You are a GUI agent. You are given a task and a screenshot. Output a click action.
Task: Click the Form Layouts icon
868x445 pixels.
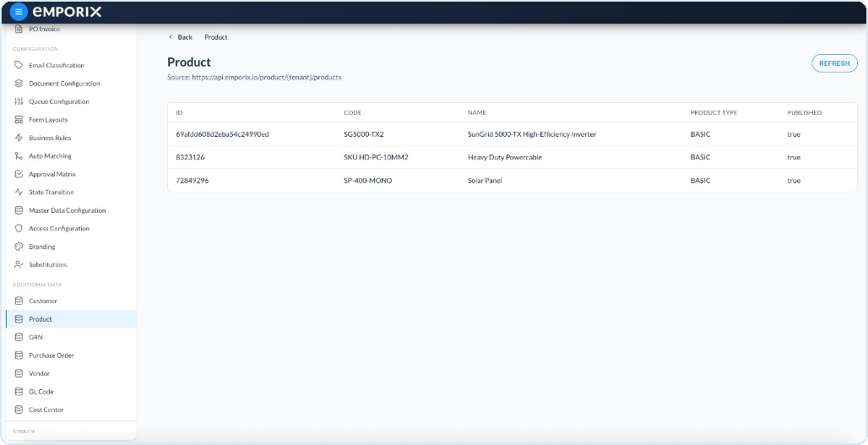[x=19, y=120]
